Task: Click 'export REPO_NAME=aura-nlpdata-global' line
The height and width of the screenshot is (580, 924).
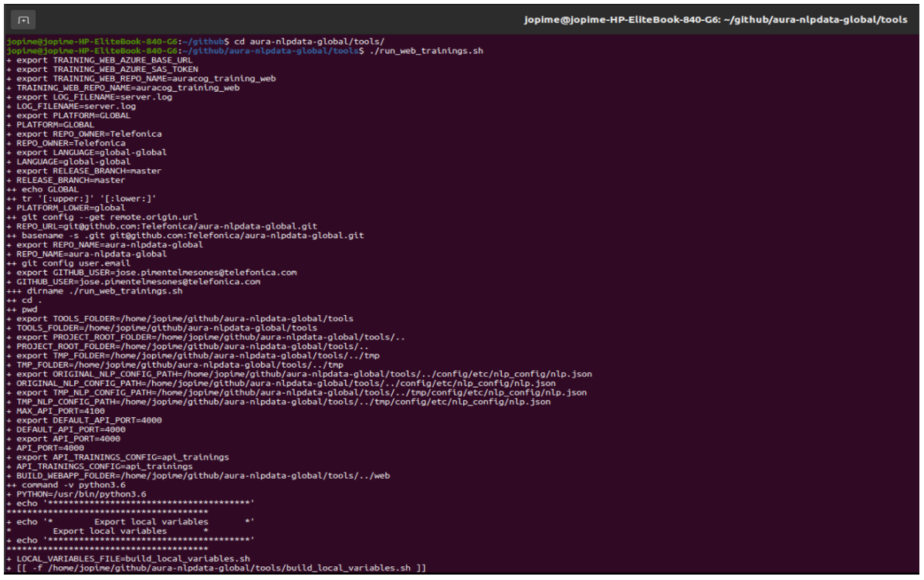Action: pos(105,245)
